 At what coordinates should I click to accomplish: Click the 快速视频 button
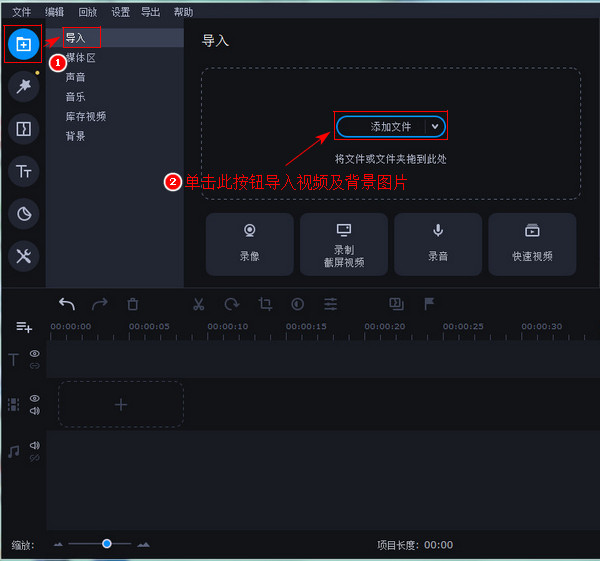click(x=532, y=244)
